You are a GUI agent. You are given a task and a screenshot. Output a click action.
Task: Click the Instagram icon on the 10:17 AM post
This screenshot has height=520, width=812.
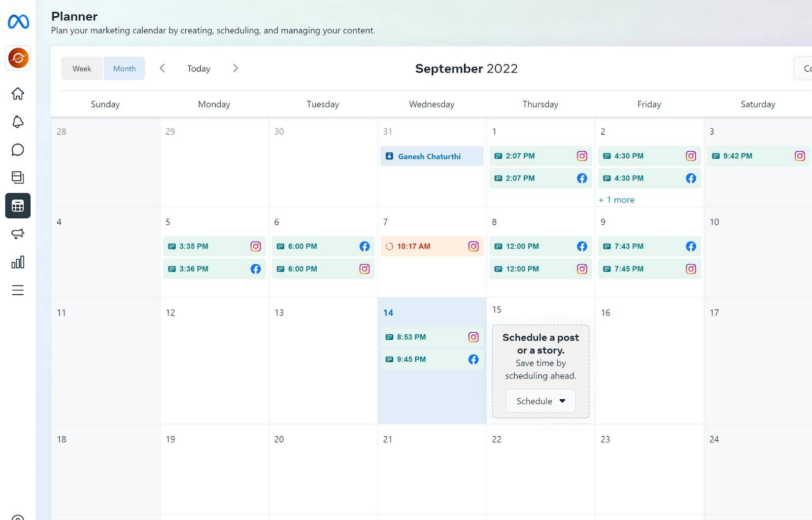click(x=473, y=246)
